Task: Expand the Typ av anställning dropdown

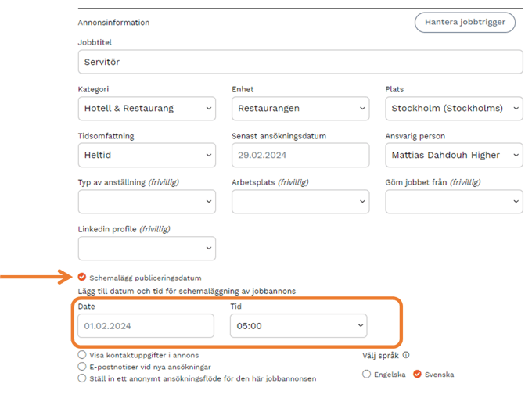Action: pos(147,201)
